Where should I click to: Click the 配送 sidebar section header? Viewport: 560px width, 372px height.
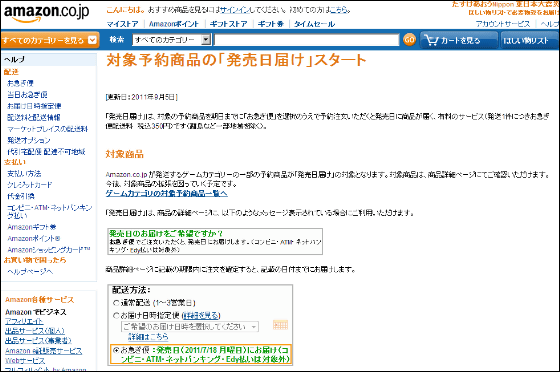coord(11,72)
